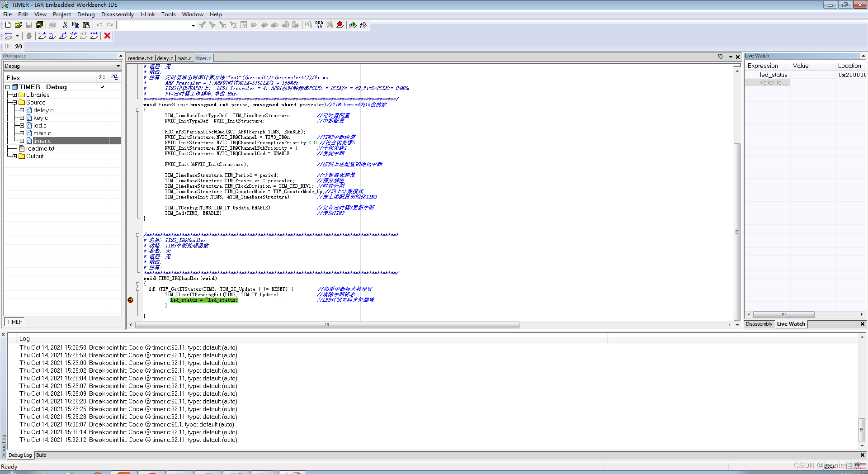The height and width of the screenshot is (474, 868).
Task: Click the Compile icon in main toolbar
Action: (308, 25)
